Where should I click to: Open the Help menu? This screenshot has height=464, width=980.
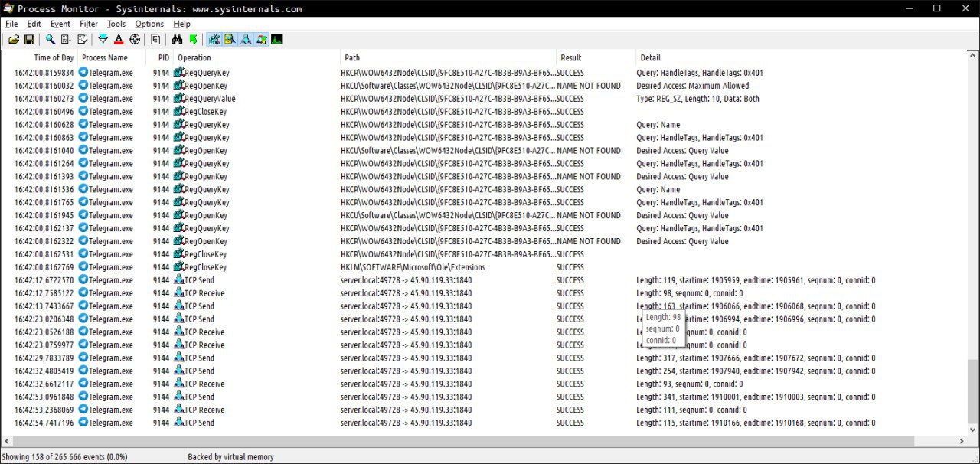[181, 24]
